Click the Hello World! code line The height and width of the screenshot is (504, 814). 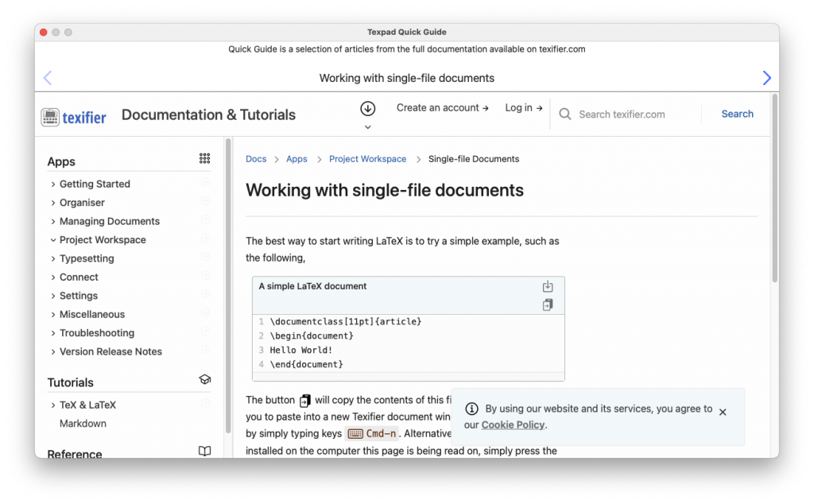pyautogui.click(x=301, y=351)
